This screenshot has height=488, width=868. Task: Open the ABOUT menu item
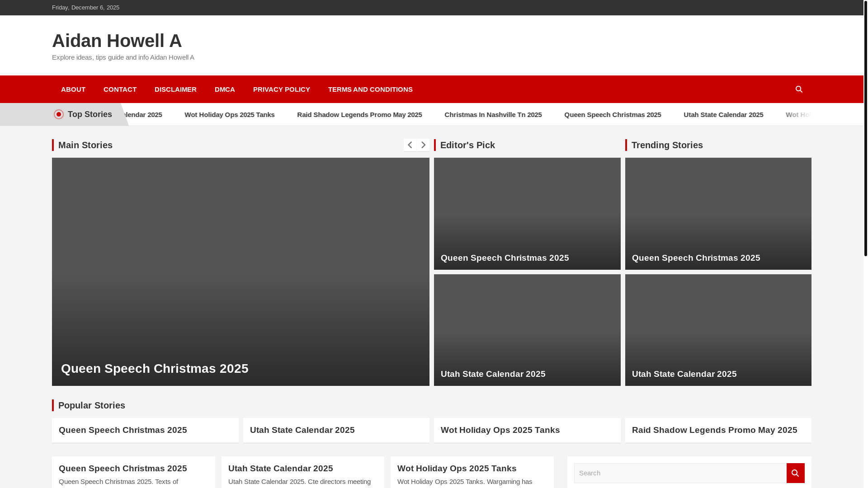click(73, 89)
